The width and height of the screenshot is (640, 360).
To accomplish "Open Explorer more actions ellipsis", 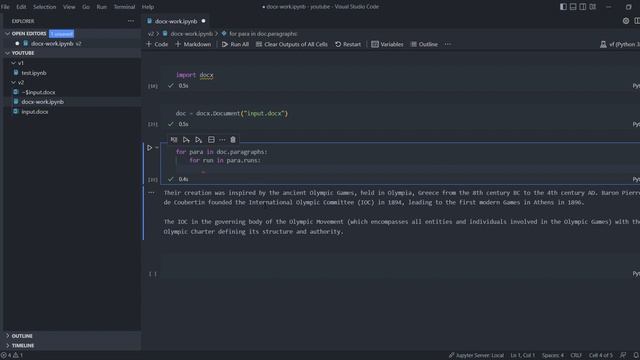I will 131,21.
